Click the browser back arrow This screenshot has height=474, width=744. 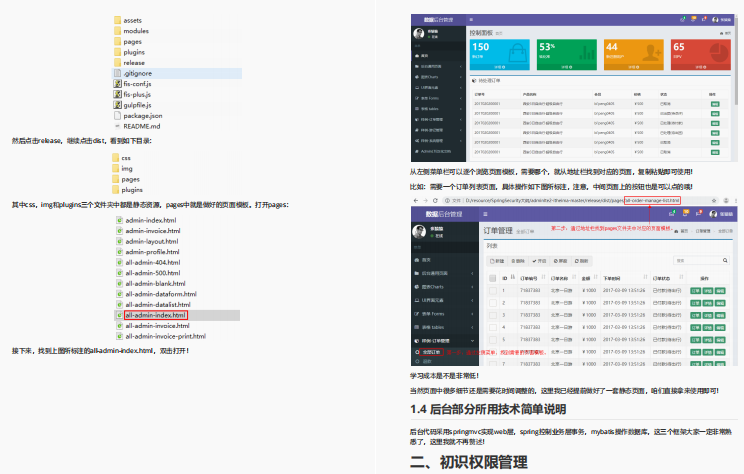click(x=416, y=200)
